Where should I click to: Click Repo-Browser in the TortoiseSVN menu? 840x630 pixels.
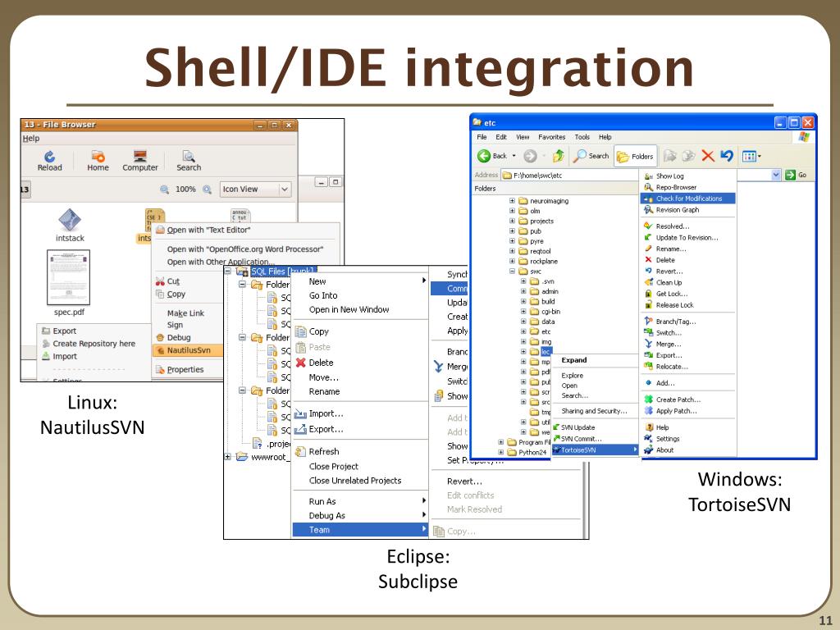(676, 188)
